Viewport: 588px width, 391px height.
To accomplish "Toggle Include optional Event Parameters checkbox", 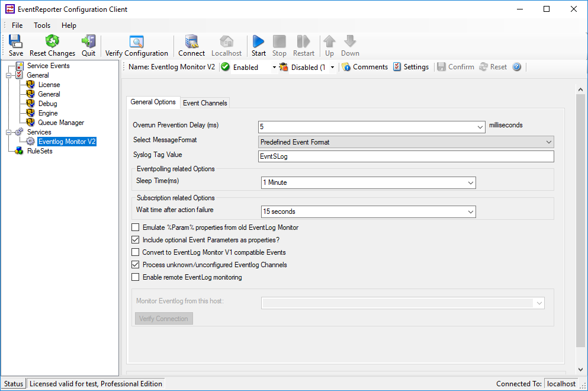I will click(136, 240).
